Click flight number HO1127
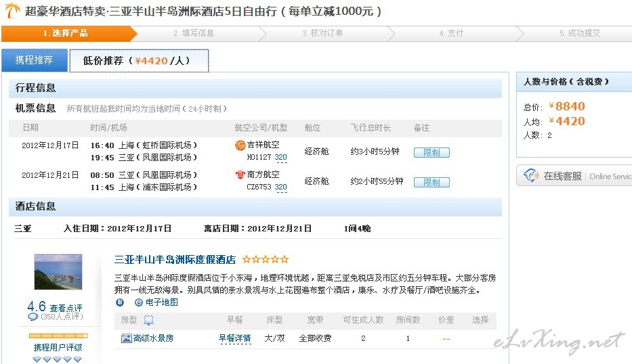The image size is (632, 364). tap(259, 158)
